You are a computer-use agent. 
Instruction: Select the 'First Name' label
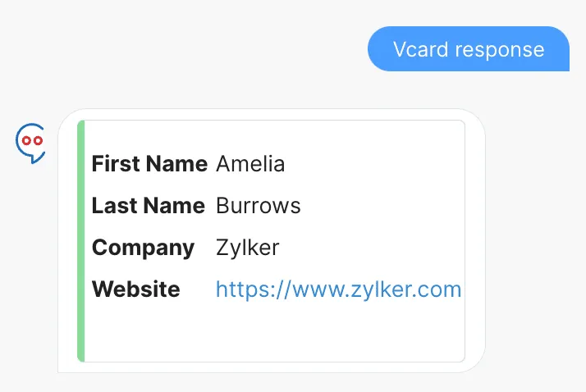[x=149, y=164]
